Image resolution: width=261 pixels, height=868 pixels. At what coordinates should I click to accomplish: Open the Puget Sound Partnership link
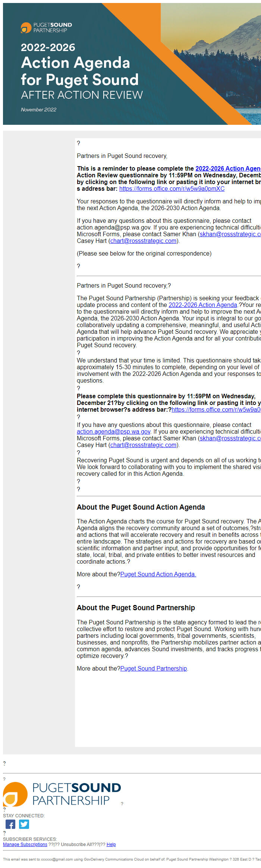154,668
